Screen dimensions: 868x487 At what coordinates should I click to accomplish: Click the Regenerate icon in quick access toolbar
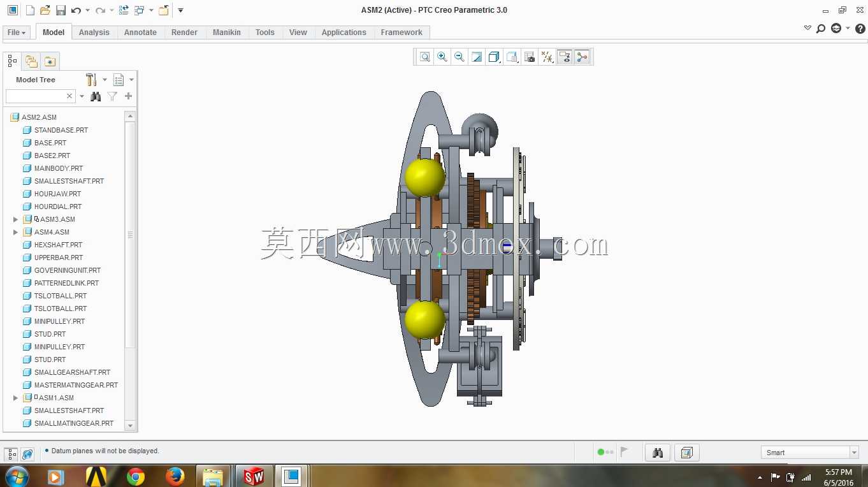(x=124, y=10)
